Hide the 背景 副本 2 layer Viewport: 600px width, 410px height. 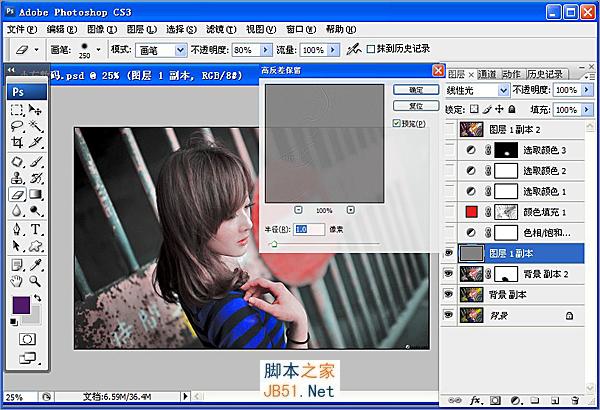[448, 274]
